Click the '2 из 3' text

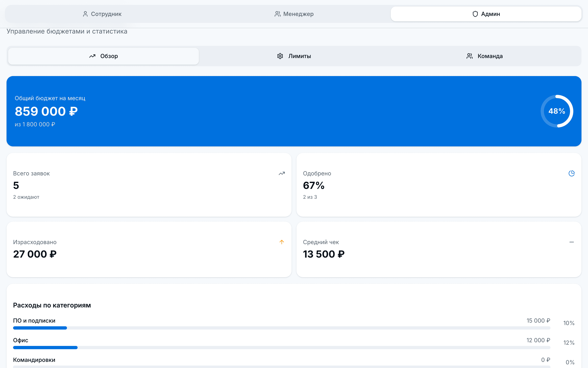pos(310,197)
